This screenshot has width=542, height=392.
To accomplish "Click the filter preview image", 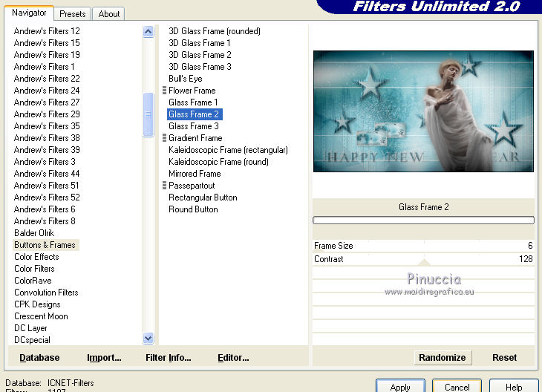I will 423,111.
